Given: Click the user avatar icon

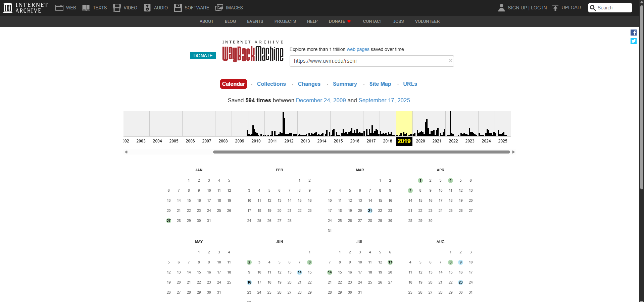Looking at the screenshot, I should [x=501, y=8].
